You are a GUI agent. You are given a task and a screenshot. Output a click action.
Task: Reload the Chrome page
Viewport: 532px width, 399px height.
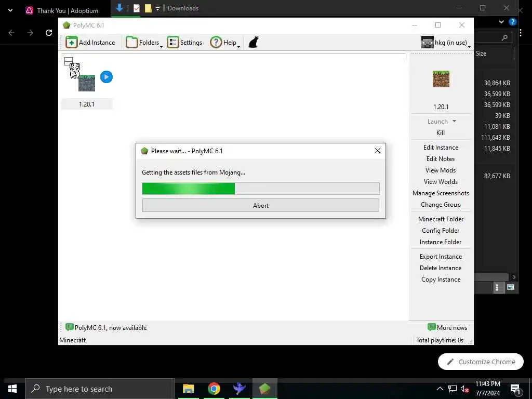point(49,33)
